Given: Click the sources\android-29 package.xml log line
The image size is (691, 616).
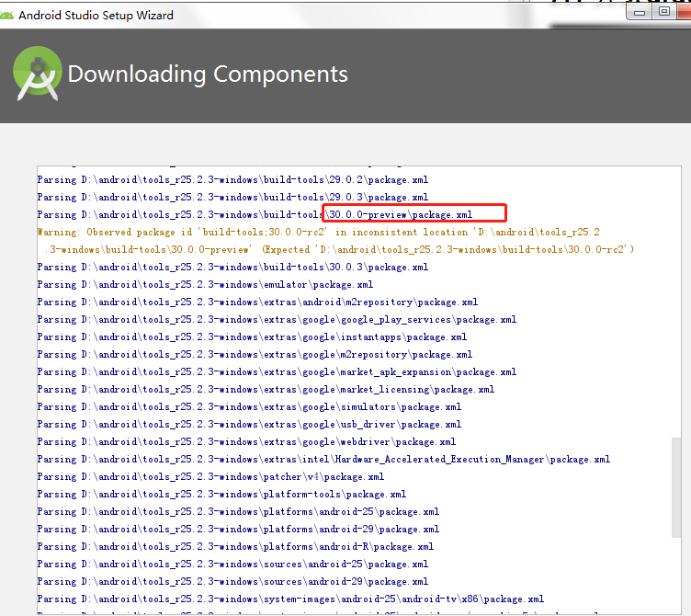Looking at the screenshot, I should (232, 582).
